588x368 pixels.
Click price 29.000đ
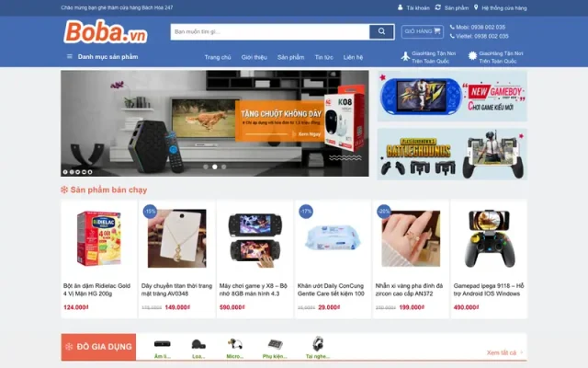[x=329, y=307]
